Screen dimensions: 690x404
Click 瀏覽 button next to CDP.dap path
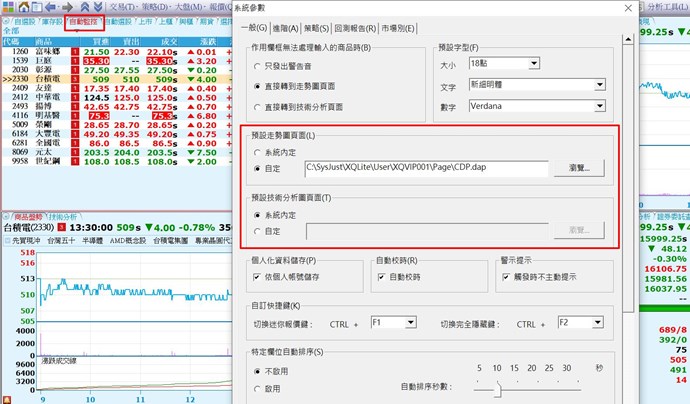point(577,168)
